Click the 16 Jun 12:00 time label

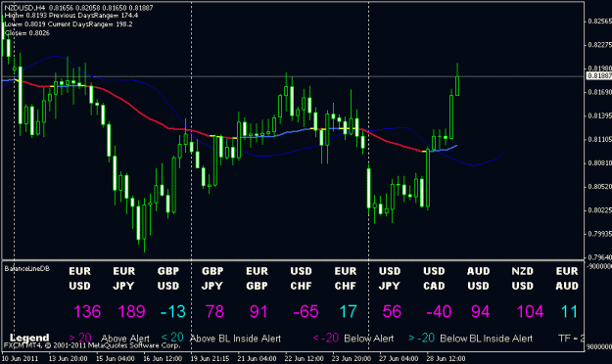pyautogui.click(x=163, y=358)
